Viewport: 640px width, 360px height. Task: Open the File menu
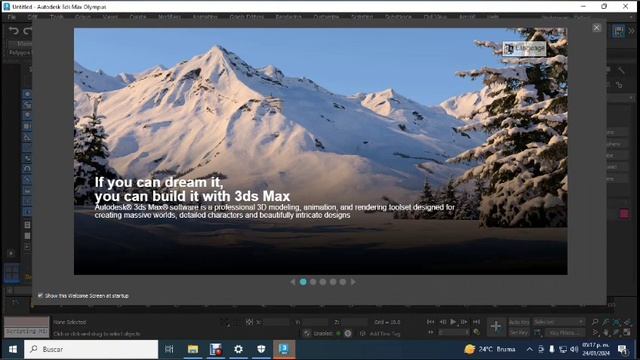[11, 17]
